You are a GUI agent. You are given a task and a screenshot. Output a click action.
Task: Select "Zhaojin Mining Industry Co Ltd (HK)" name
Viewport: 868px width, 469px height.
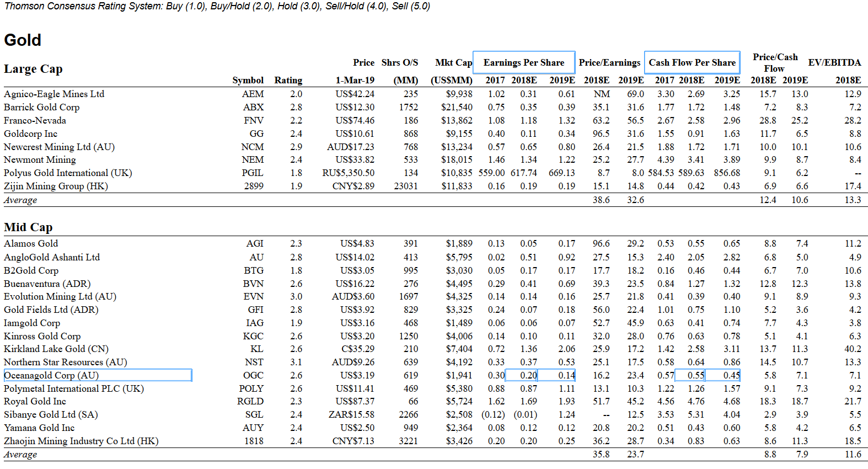coord(81,441)
